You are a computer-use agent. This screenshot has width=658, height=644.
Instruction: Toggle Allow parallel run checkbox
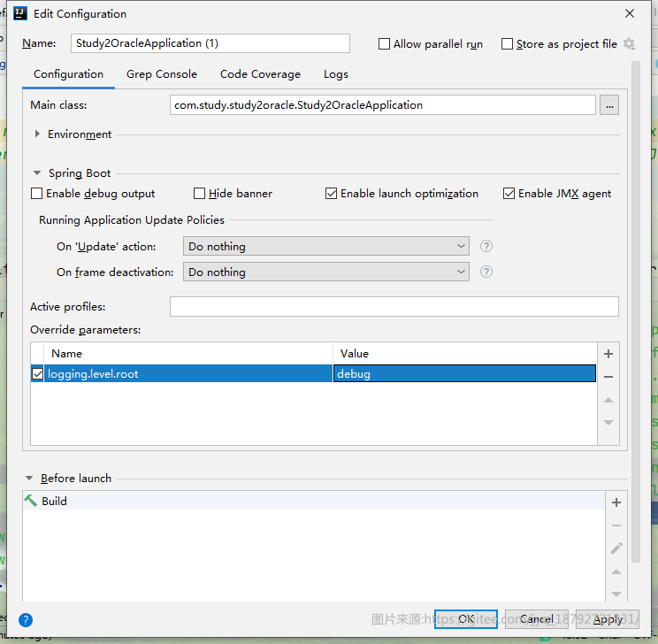pyautogui.click(x=384, y=43)
